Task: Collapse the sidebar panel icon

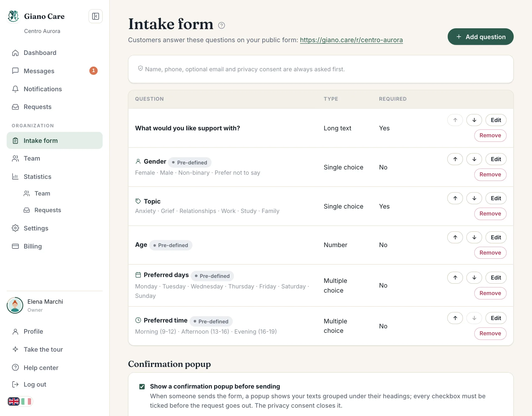Action: pyautogui.click(x=95, y=16)
